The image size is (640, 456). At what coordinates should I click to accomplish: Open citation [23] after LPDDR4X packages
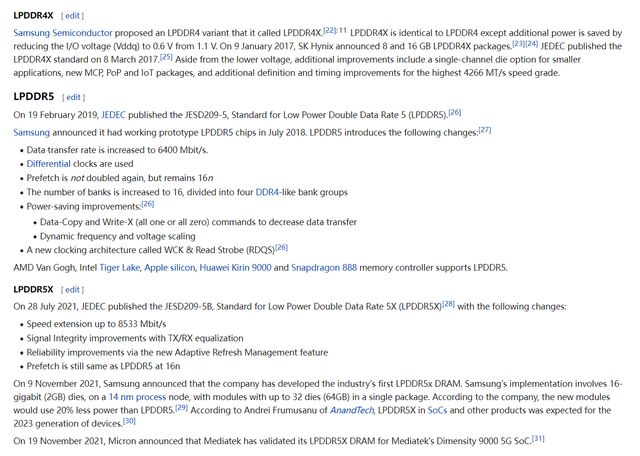click(518, 44)
